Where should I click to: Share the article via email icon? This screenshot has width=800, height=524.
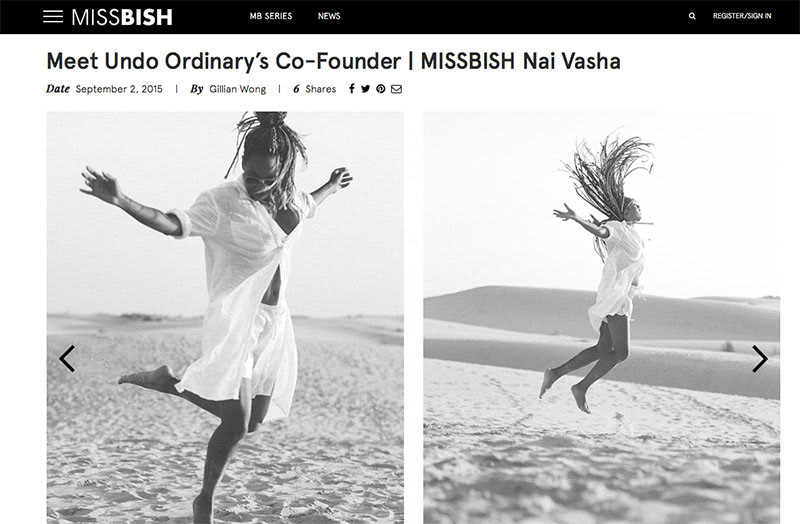click(396, 89)
